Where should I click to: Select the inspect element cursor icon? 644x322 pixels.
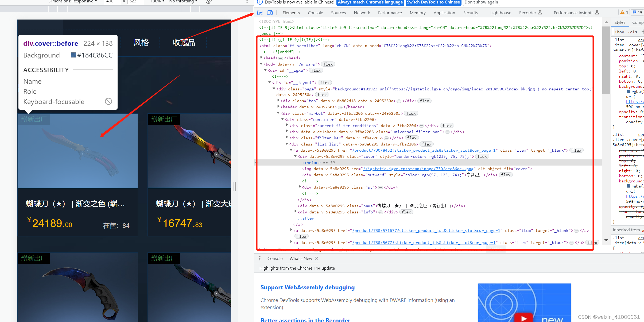pyautogui.click(x=259, y=12)
